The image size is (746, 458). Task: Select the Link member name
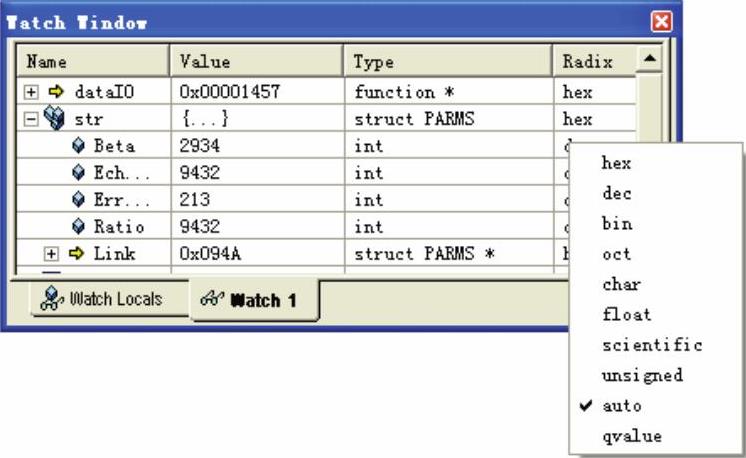tap(114, 253)
